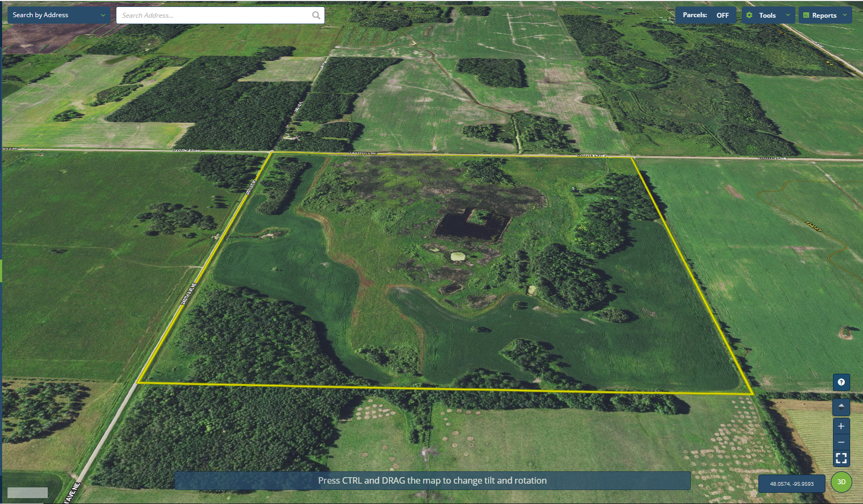This screenshot has width=863, height=504.
Task: Zoom out with the minus button
Action: click(x=841, y=442)
